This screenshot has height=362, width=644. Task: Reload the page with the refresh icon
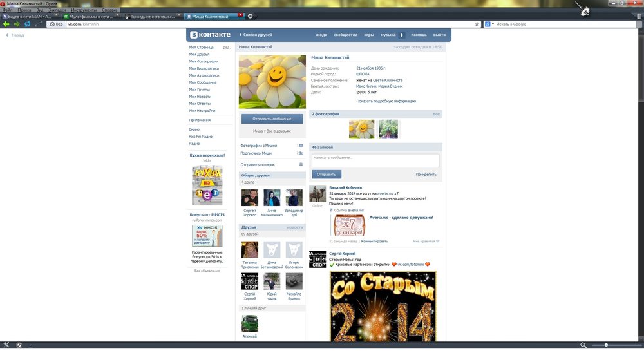[27, 24]
